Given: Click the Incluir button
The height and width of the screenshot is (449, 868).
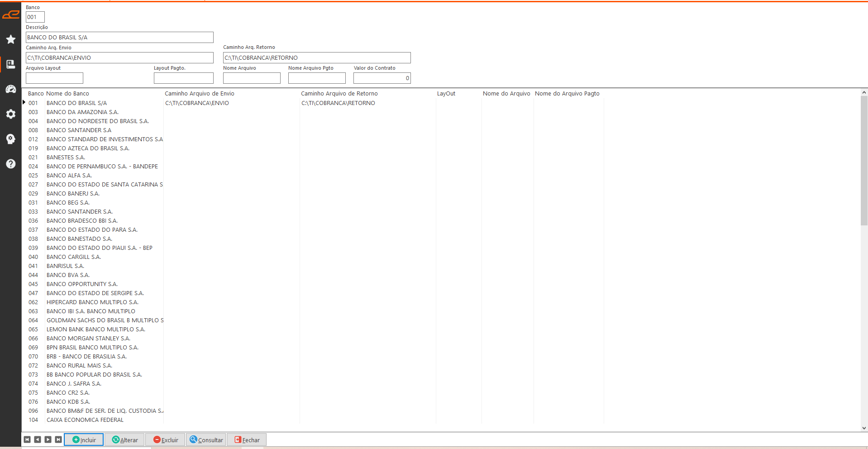Looking at the screenshot, I should point(84,439).
